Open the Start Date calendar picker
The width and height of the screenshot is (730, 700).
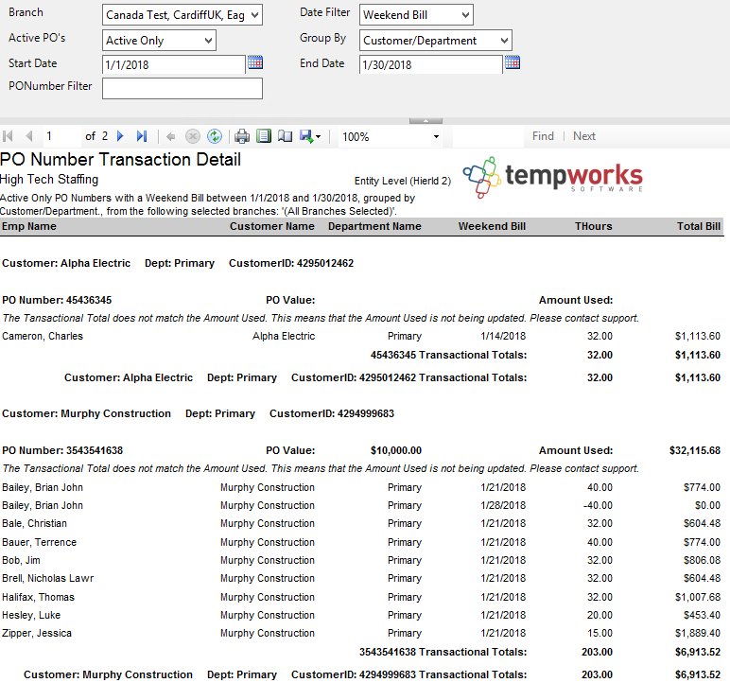click(x=255, y=63)
